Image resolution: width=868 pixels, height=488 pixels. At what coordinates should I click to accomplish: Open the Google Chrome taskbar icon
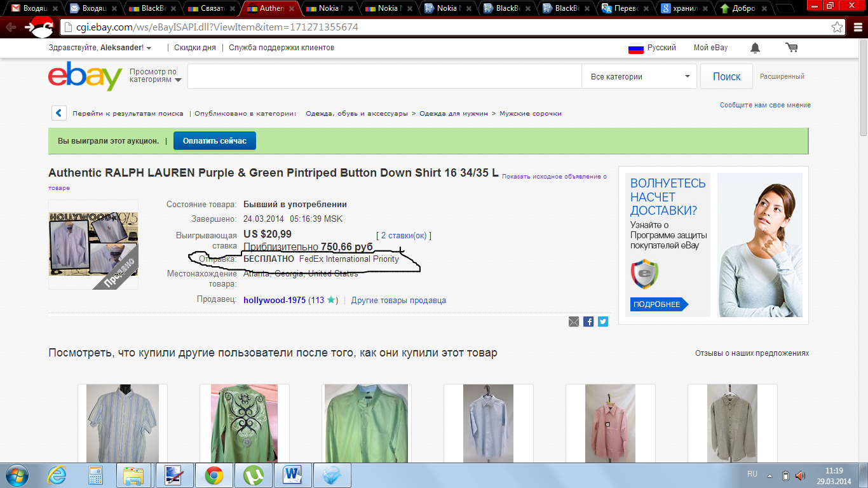(x=214, y=475)
